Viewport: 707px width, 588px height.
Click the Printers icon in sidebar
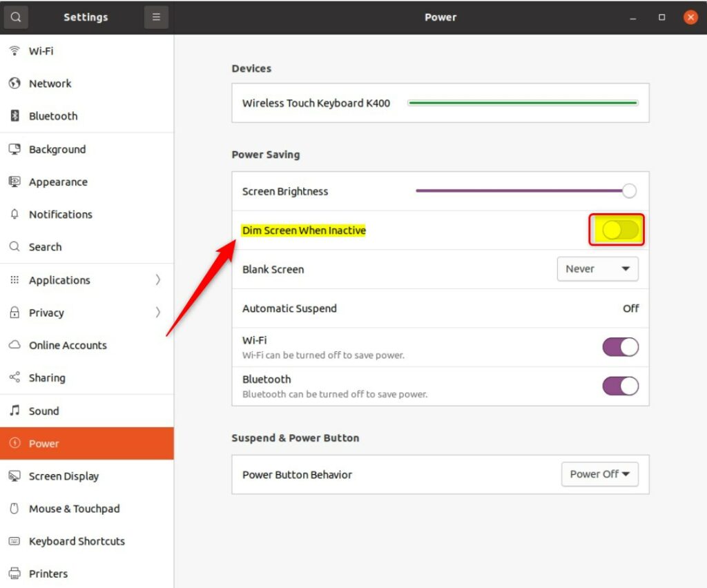14,574
